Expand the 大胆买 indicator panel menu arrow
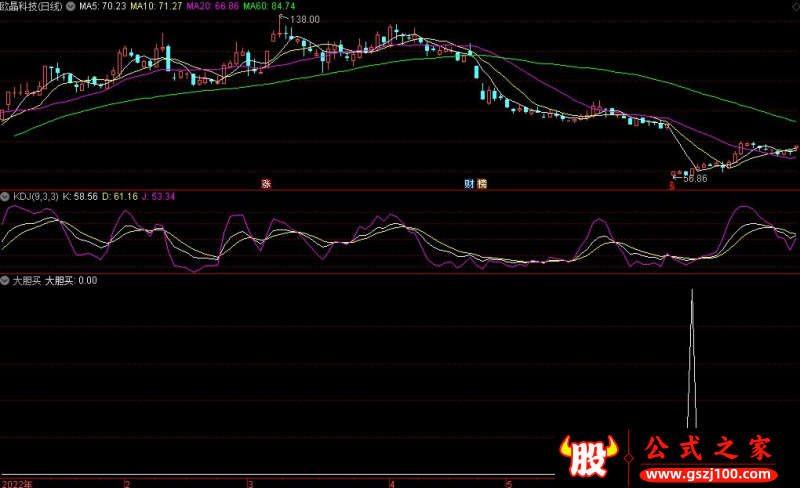This screenshot has height=488, width=800. pos(5,281)
